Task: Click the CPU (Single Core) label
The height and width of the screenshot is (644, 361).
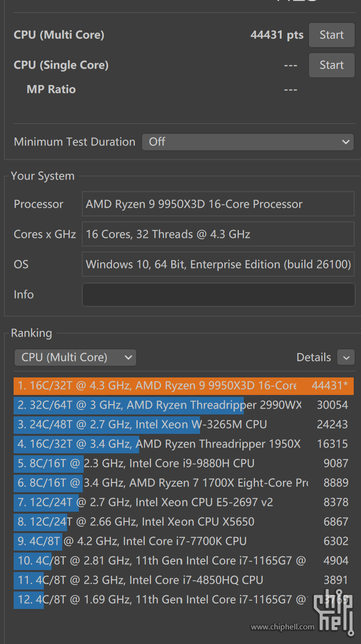Action: (61, 65)
